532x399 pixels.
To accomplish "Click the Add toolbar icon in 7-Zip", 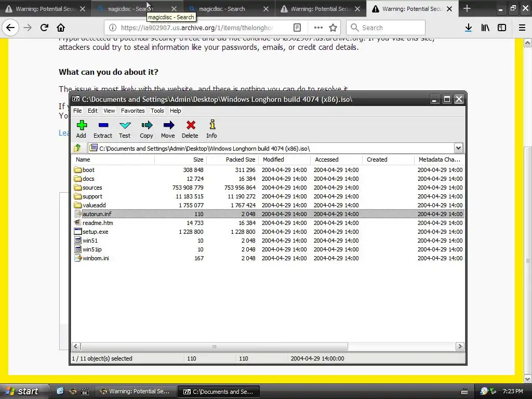I will coord(82,125).
